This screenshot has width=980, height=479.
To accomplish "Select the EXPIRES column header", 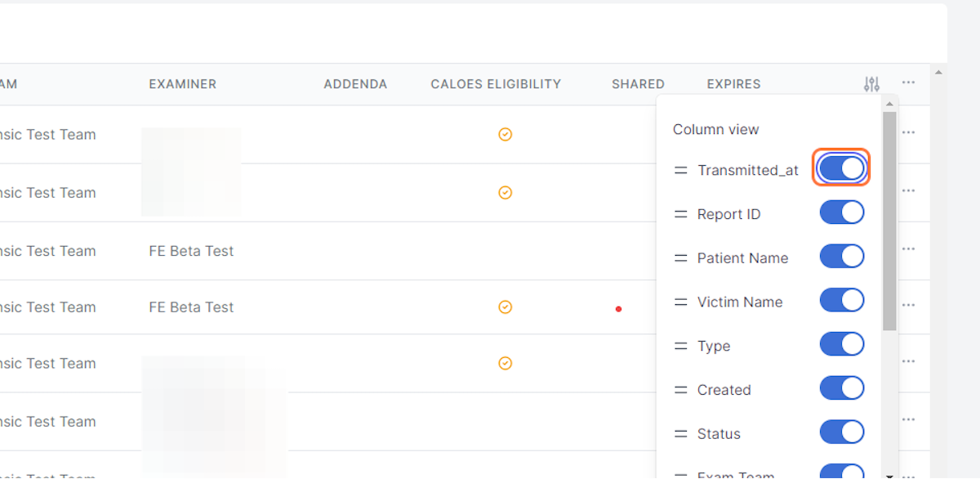I will [x=733, y=83].
